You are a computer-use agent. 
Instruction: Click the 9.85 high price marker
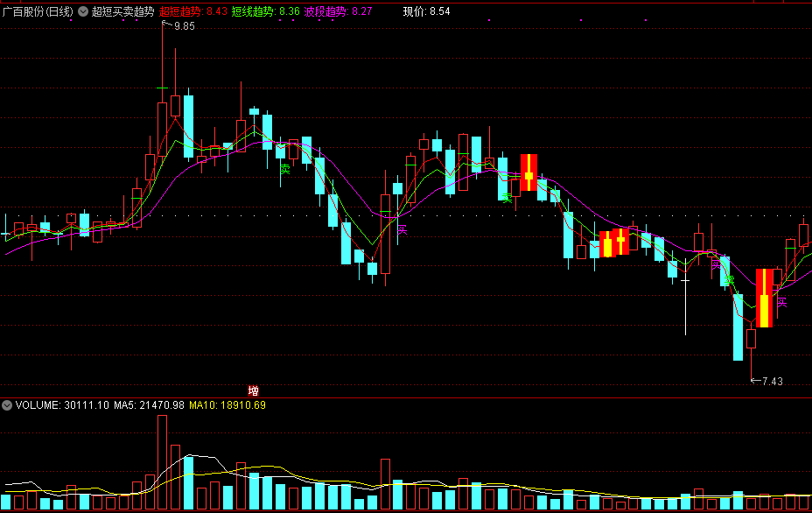185,26
